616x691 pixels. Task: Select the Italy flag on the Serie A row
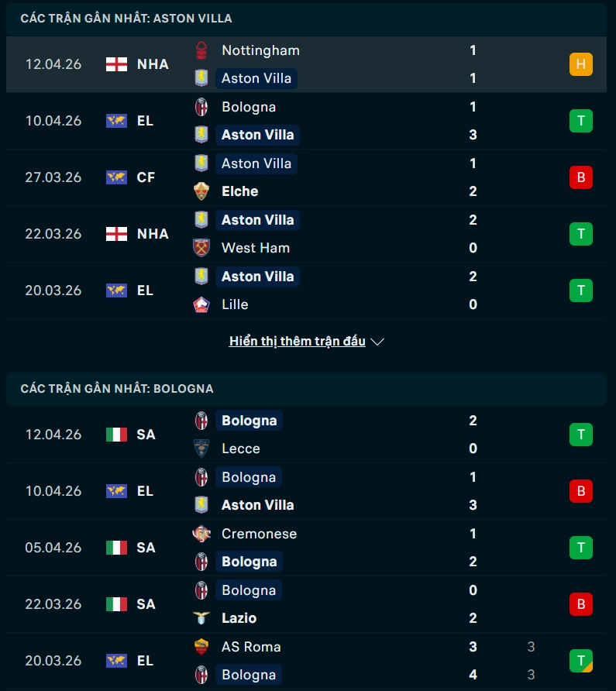click(115, 435)
